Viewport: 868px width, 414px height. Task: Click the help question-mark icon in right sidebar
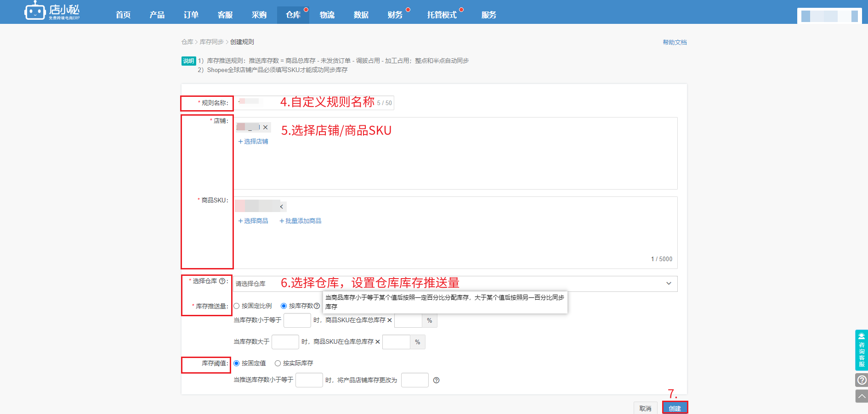tap(861, 380)
